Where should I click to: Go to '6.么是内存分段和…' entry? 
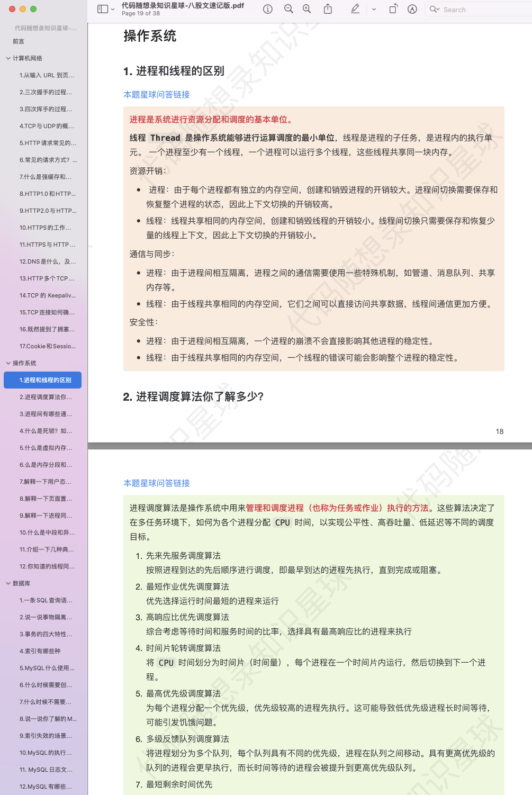click(x=46, y=465)
